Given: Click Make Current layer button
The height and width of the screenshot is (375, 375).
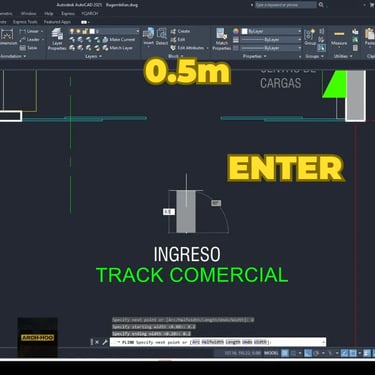Looking at the screenshot, I should (118, 39).
